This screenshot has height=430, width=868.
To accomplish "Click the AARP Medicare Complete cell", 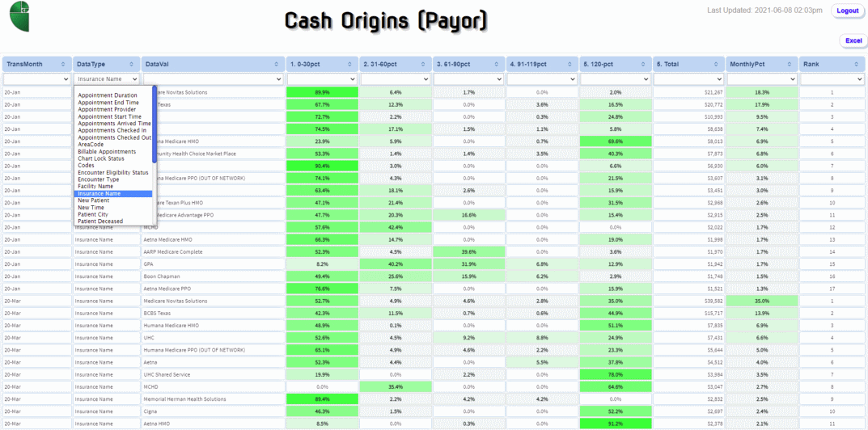I will 213,252.
